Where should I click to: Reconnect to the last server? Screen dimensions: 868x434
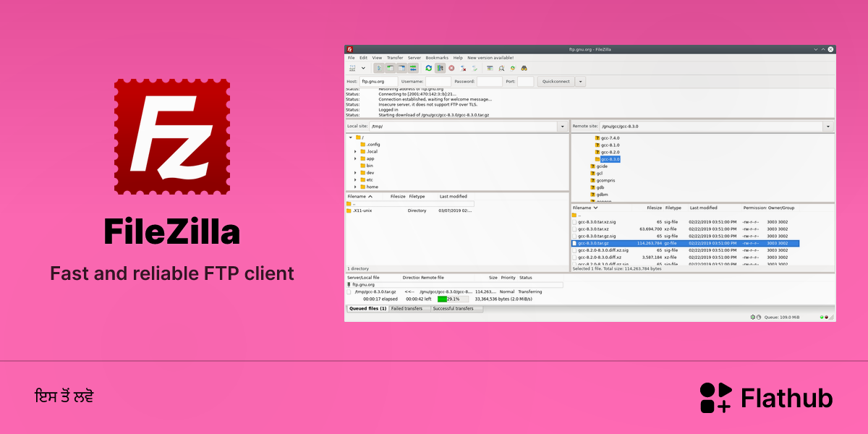point(475,68)
